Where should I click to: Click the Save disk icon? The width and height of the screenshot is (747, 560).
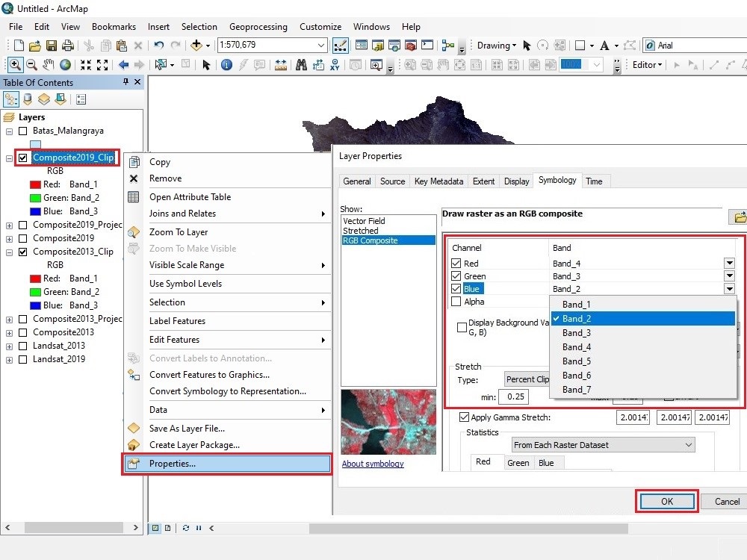click(52, 46)
